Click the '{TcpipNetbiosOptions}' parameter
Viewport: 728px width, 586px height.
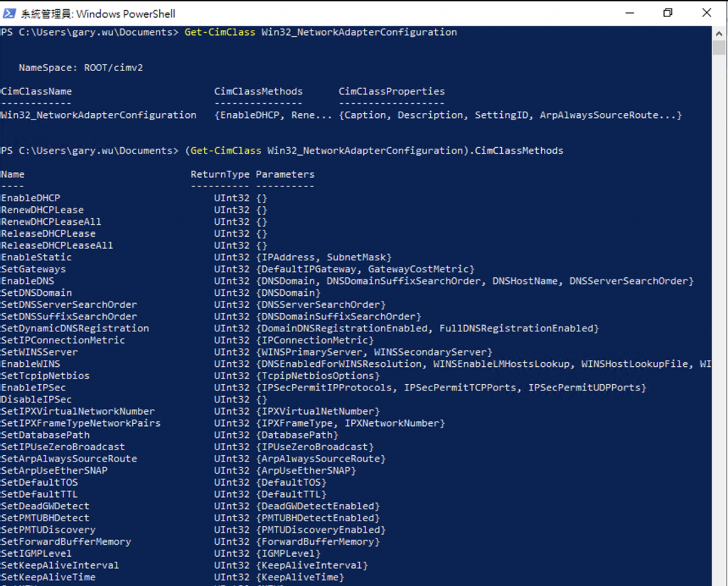point(318,375)
